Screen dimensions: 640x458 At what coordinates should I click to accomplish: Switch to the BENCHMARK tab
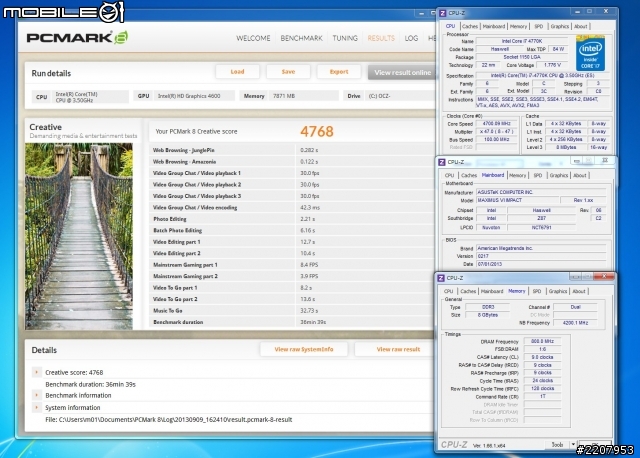click(301, 38)
